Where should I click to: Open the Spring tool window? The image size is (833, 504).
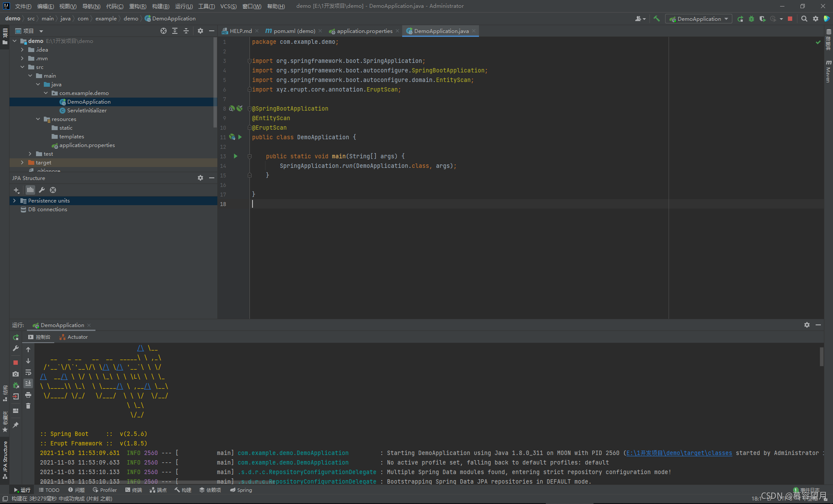(x=241, y=490)
